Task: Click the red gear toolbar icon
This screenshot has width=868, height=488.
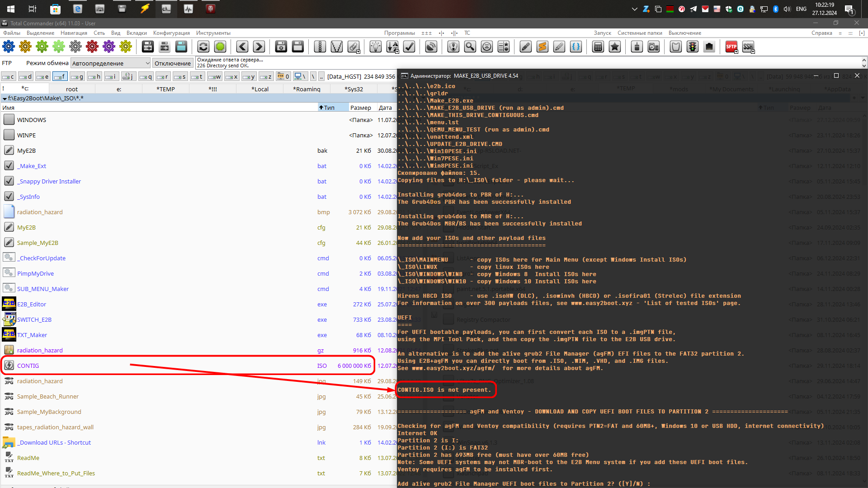Action: coord(92,47)
